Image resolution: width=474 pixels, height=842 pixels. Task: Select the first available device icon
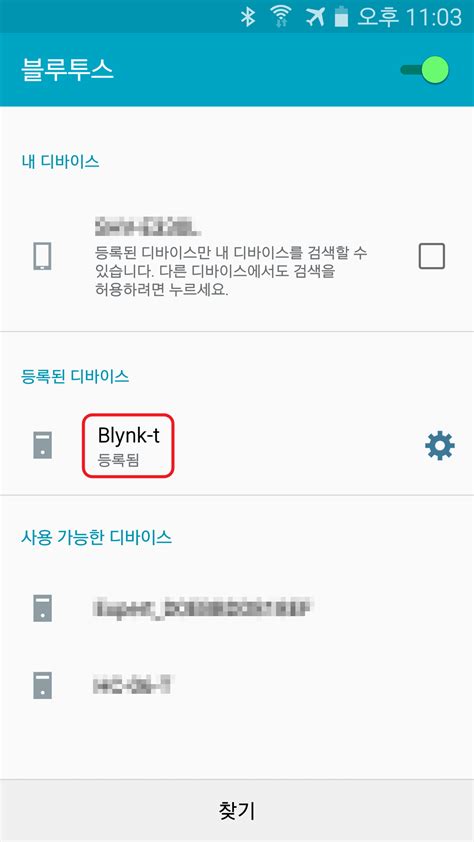(x=42, y=608)
